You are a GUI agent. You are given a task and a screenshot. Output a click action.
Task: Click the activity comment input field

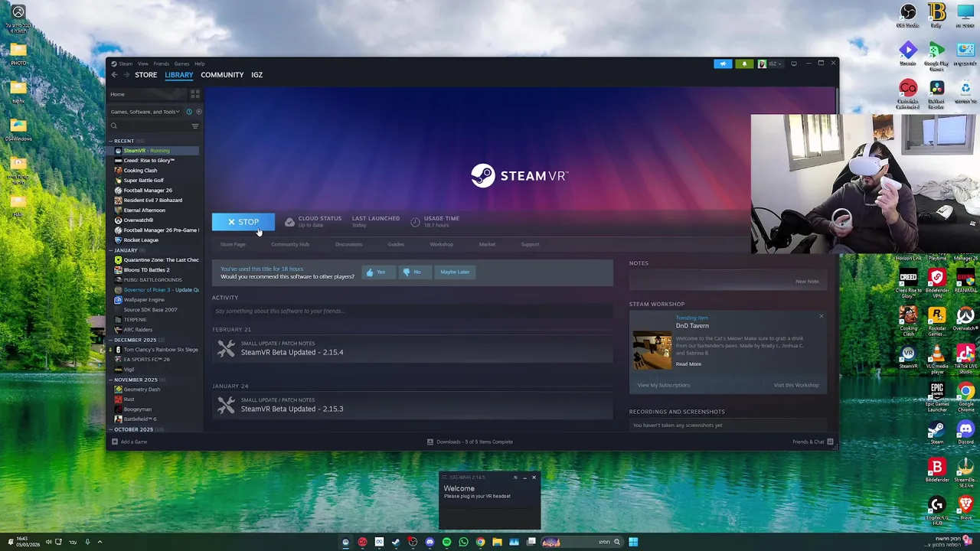click(412, 311)
